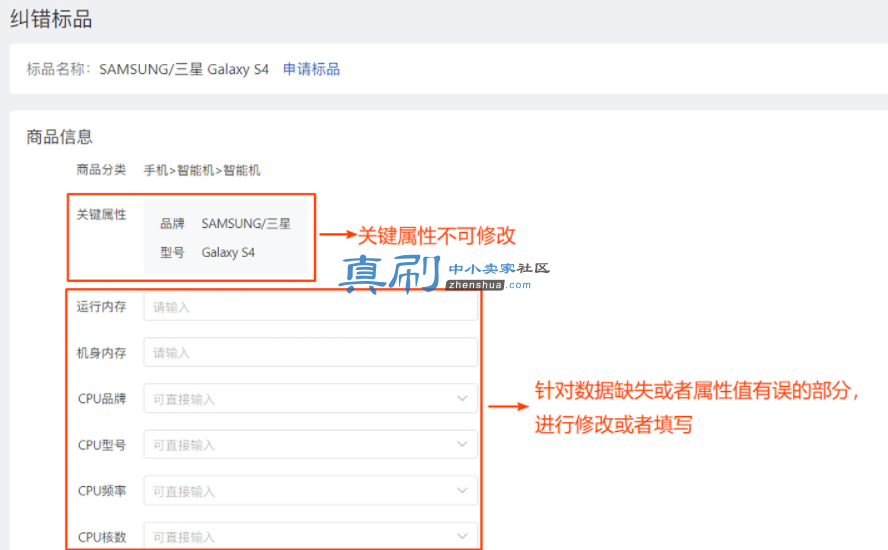Open the CPU品牌 combo box

click(310, 398)
